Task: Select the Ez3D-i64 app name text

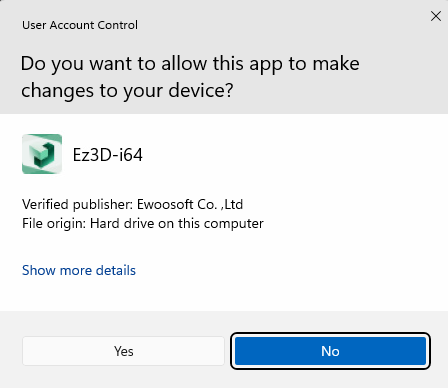Action: [108, 155]
